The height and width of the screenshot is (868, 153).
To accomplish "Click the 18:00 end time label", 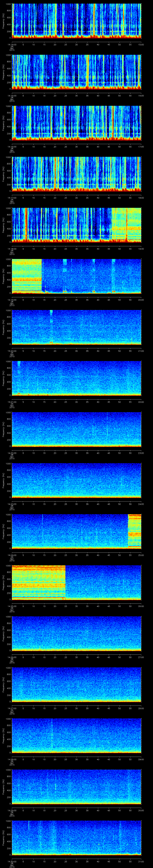I will [141, 198].
